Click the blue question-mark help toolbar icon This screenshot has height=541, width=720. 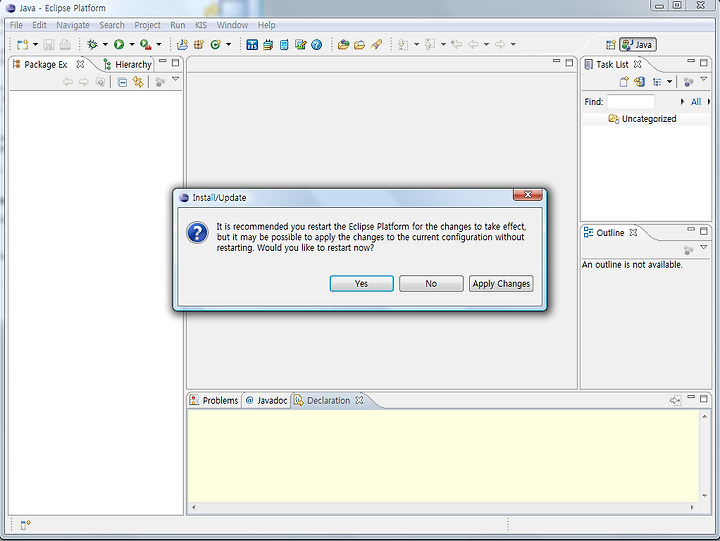point(316,45)
